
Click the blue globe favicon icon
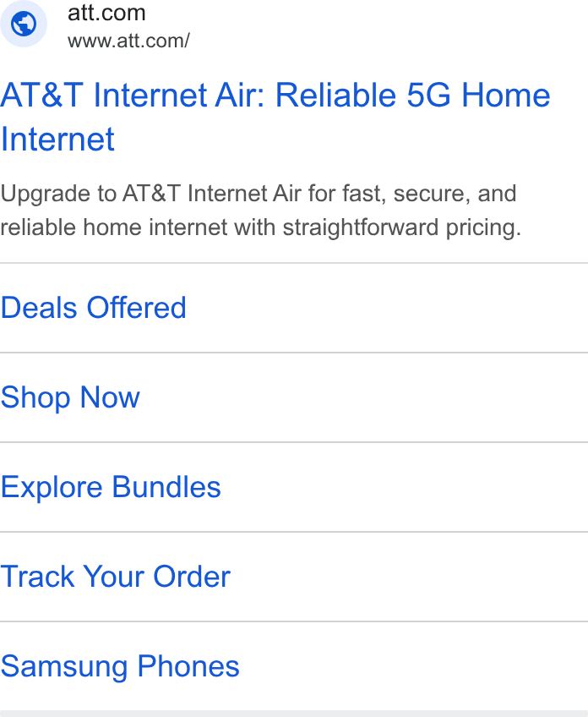(24, 24)
